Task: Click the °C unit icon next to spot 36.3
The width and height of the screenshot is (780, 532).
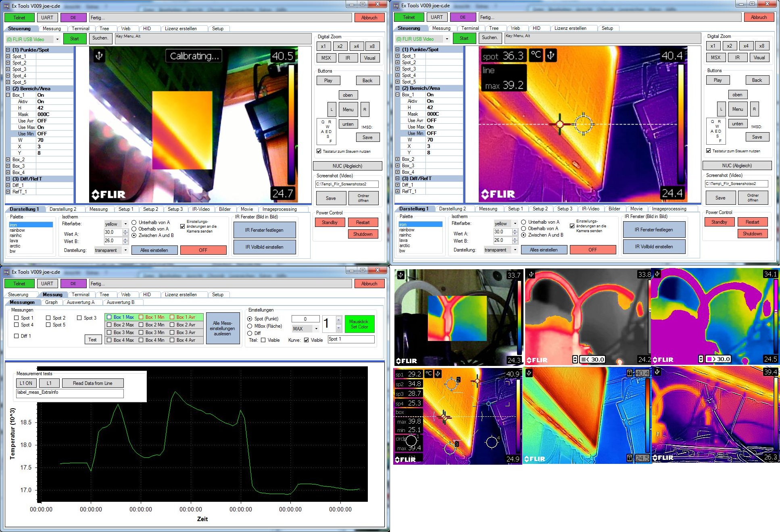Action: pyautogui.click(x=536, y=55)
